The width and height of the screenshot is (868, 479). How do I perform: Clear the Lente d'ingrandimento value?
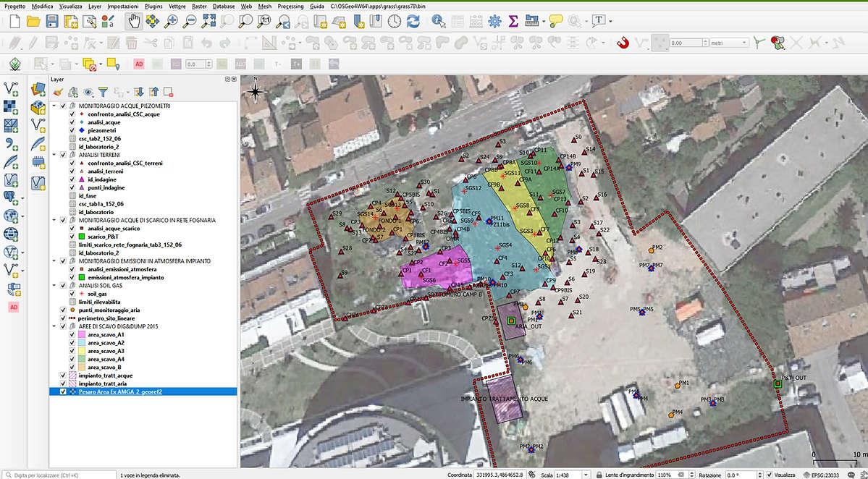tap(681, 475)
